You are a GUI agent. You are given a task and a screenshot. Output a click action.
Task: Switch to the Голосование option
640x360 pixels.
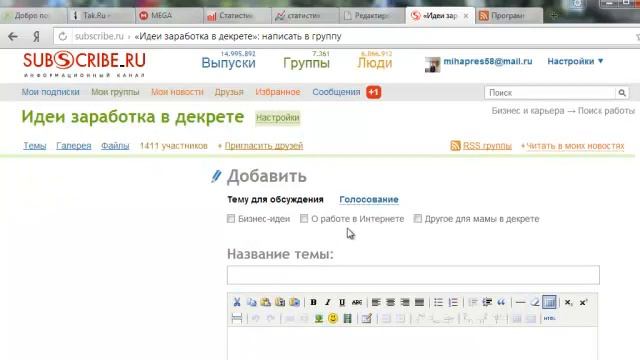pos(369,200)
